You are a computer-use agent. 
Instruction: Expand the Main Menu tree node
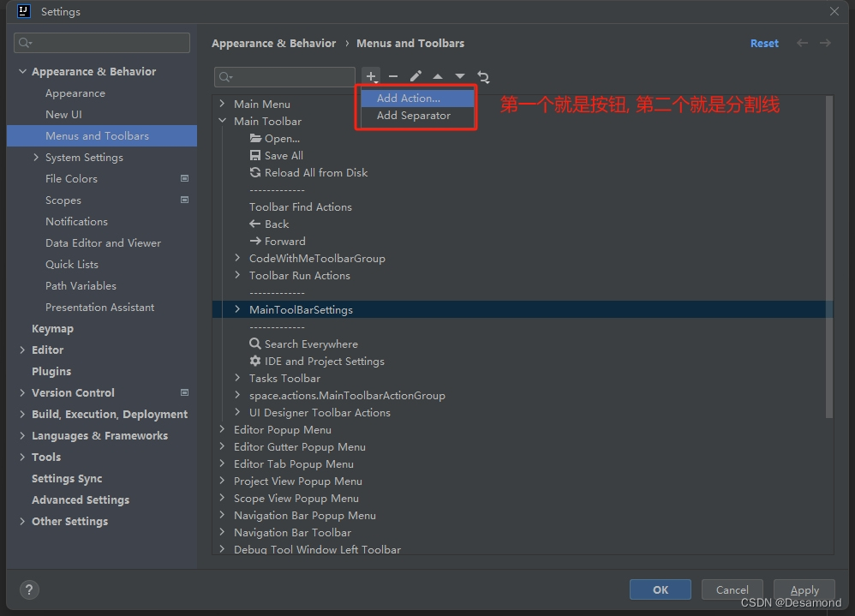click(222, 103)
